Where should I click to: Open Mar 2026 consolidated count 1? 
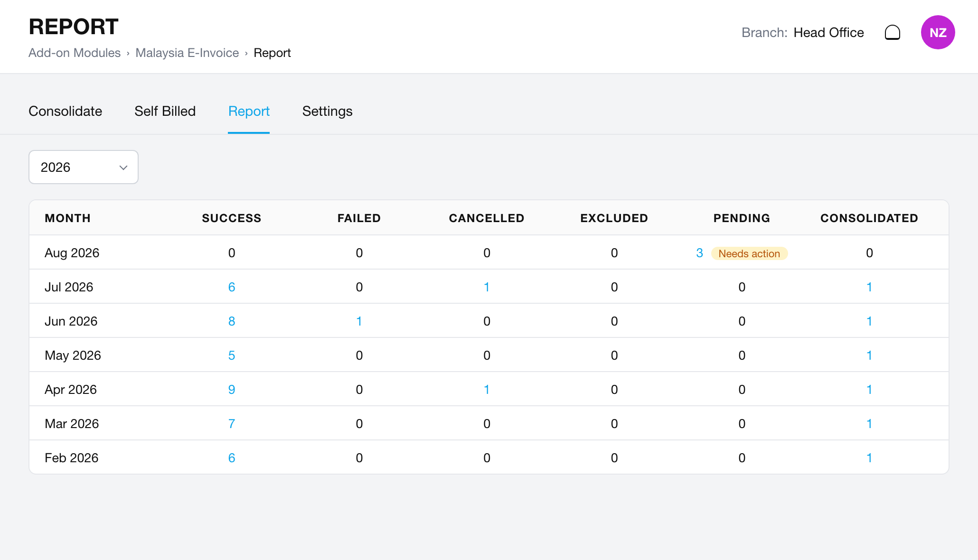tap(869, 424)
